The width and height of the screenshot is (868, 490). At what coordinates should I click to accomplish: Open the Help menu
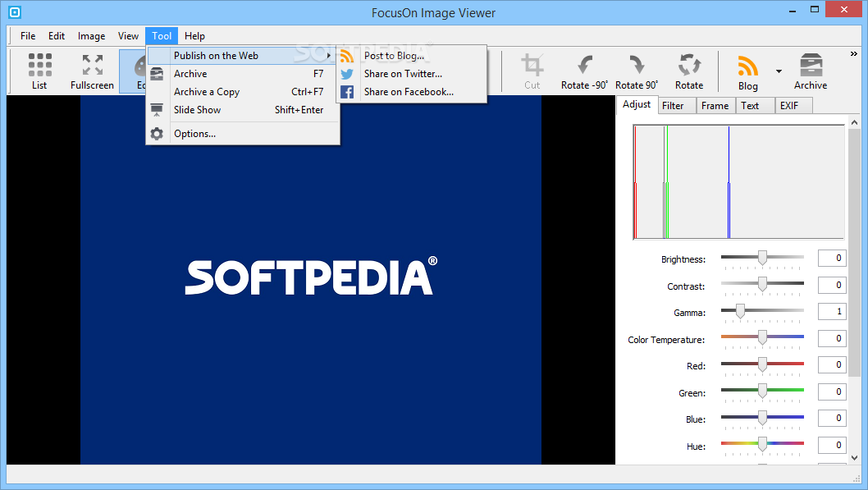coord(194,36)
